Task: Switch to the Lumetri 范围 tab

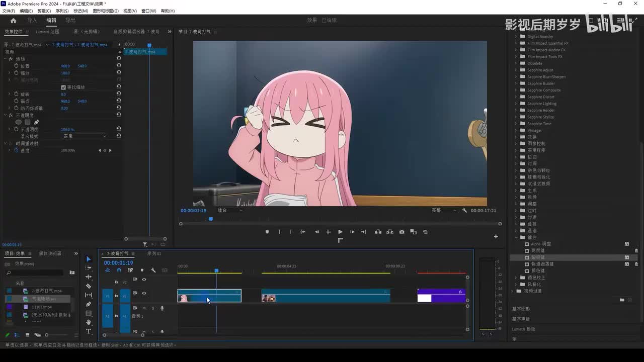Action: (x=48, y=32)
